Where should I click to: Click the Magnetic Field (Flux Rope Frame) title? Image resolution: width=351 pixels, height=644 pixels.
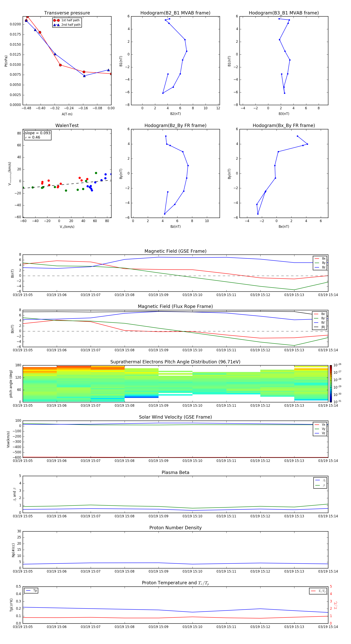click(x=175, y=307)
